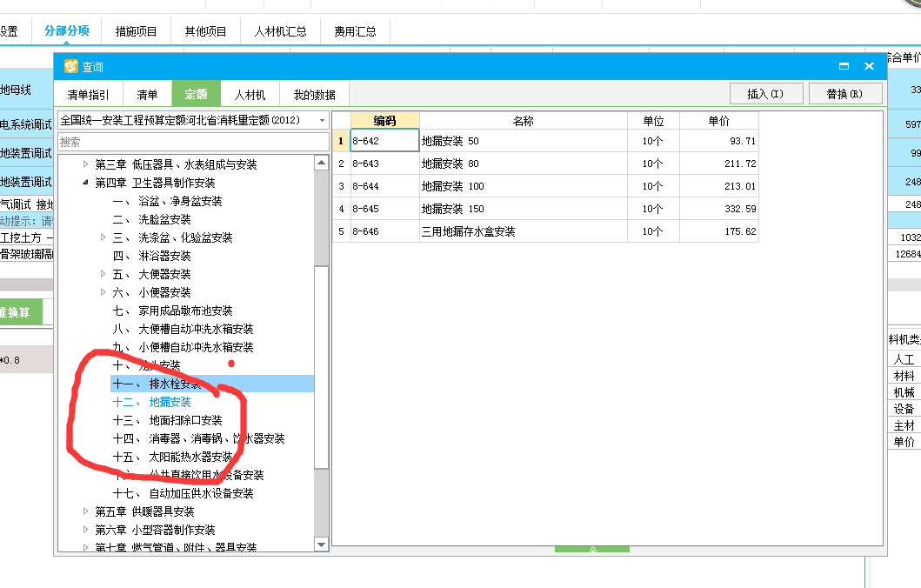This screenshot has width=921, height=588.
Task: Click the 名称 column header
Action: coord(524,120)
